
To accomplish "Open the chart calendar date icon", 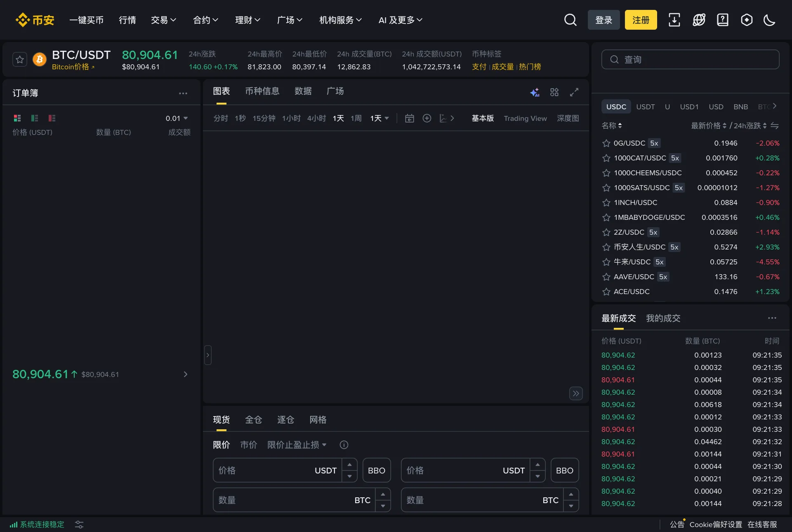I will coord(410,118).
